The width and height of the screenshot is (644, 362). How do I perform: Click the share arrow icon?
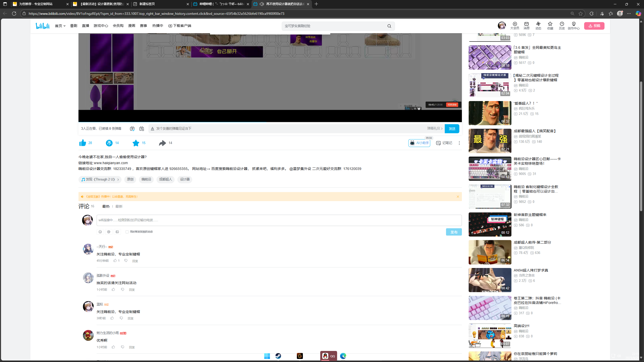coord(163,143)
